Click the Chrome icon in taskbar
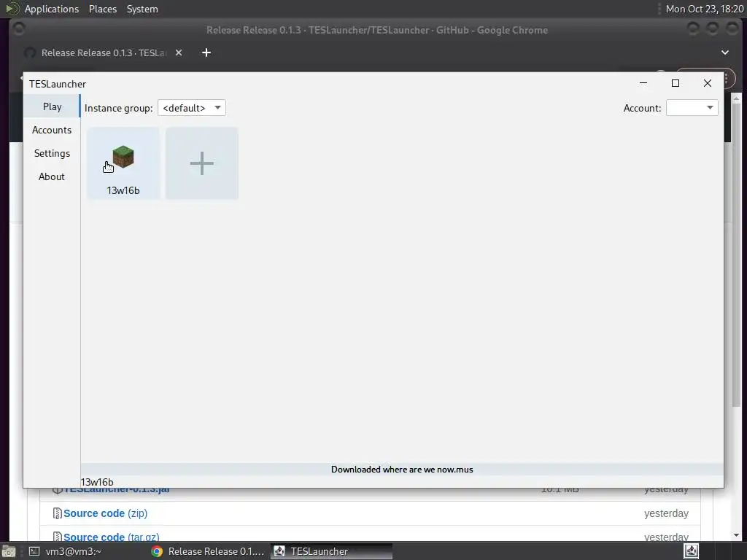The image size is (747, 560). tap(157, 551)
